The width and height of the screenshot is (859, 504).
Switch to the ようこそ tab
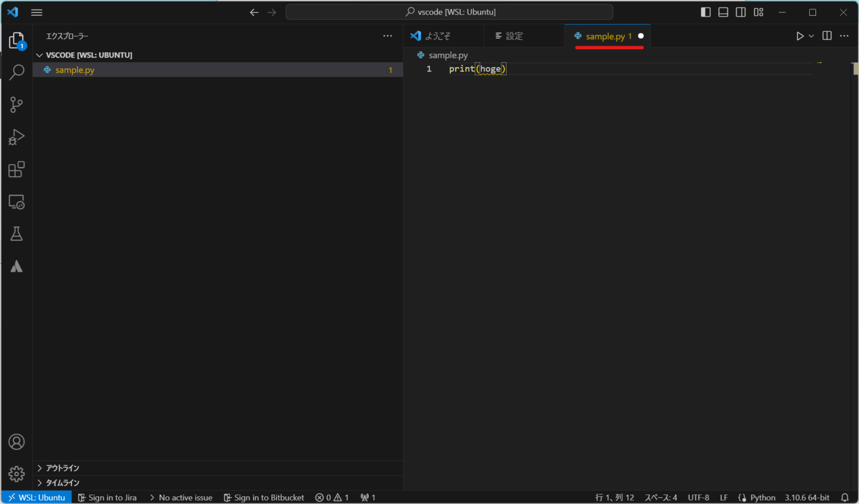click(x=437, y=36)
